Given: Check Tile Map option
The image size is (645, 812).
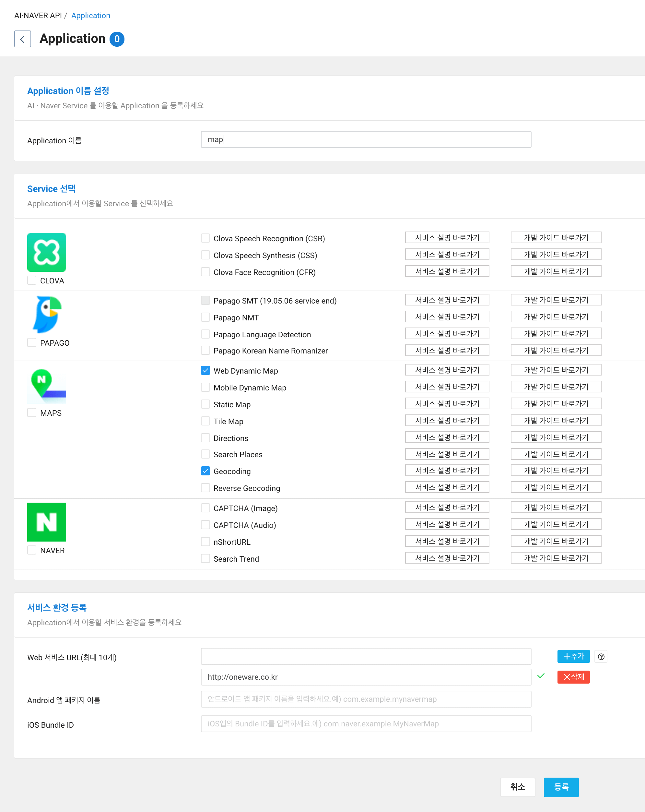Looking at the screenshot, I should [x=205, y=421].
